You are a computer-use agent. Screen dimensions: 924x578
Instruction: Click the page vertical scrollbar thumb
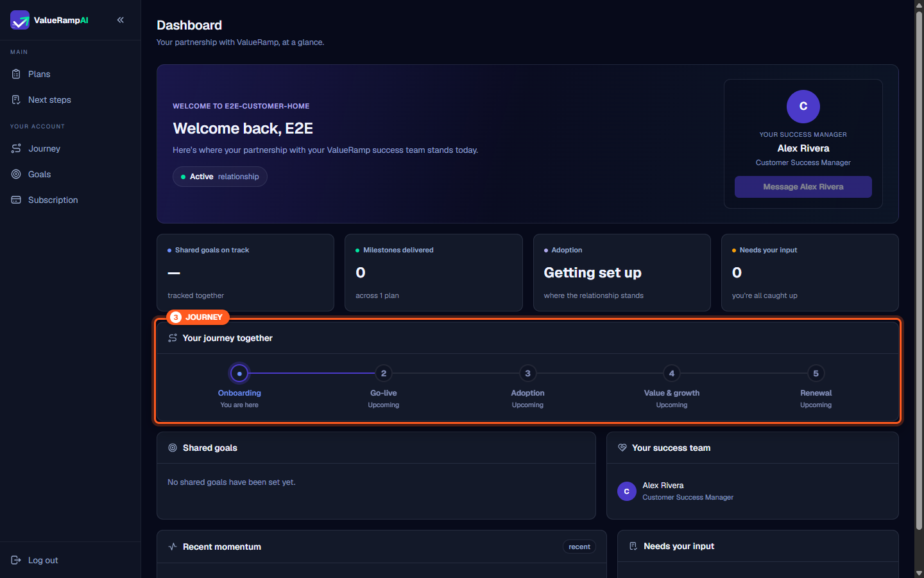coord(919,270)
